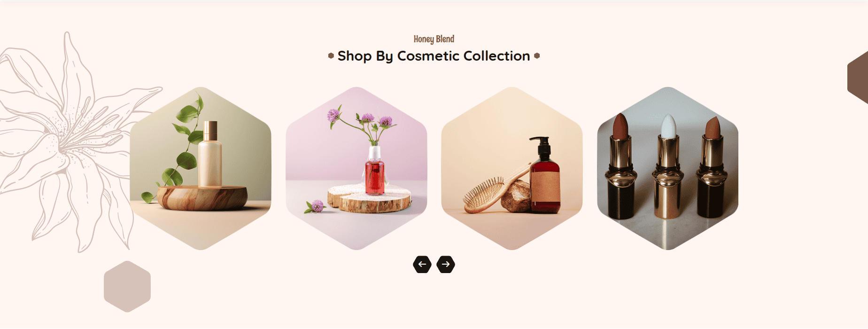Open the cream bottle with green leaves collection
This screenshot has width=868, height=329.
[x=201, y=168]
